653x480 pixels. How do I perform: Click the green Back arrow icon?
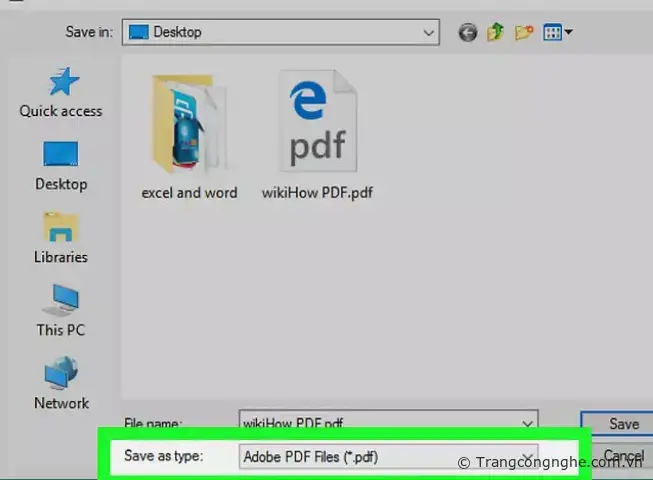468,33
